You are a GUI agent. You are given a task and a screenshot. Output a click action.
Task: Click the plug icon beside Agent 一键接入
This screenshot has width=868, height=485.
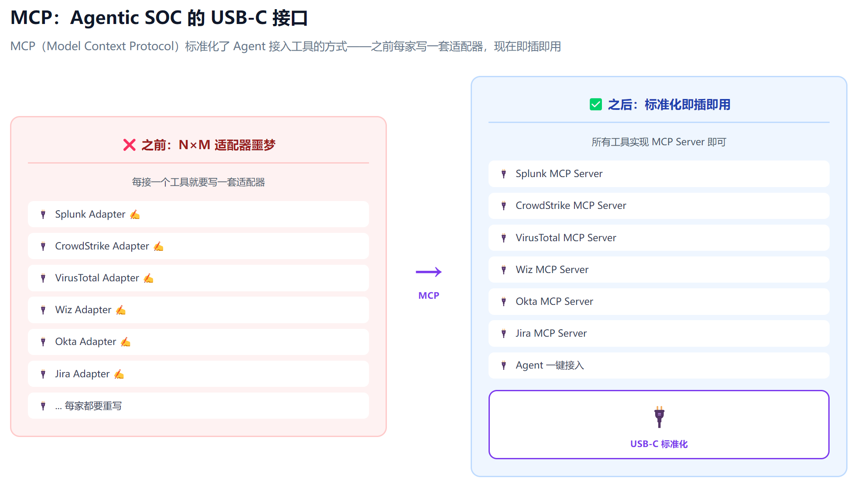point(504,365)
